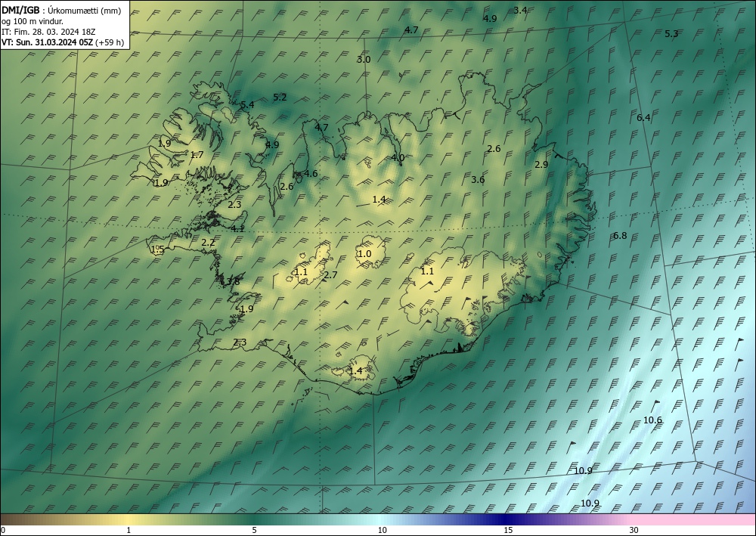Click the 6.4 value label
This screenshot has height=536, width=756.
643,118
